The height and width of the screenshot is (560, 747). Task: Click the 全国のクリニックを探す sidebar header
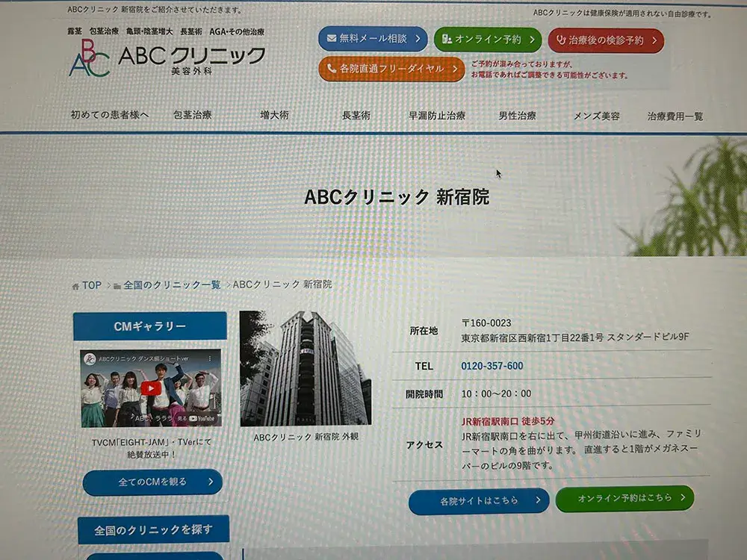153,529
